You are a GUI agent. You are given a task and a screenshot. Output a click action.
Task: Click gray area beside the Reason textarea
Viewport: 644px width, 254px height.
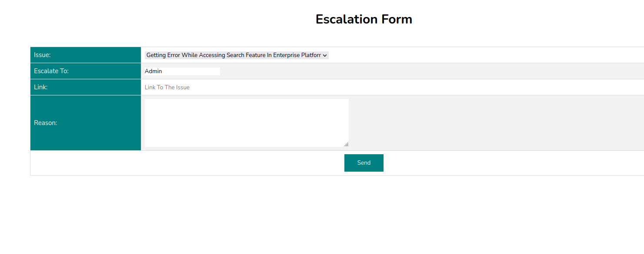tap(496, 123)
